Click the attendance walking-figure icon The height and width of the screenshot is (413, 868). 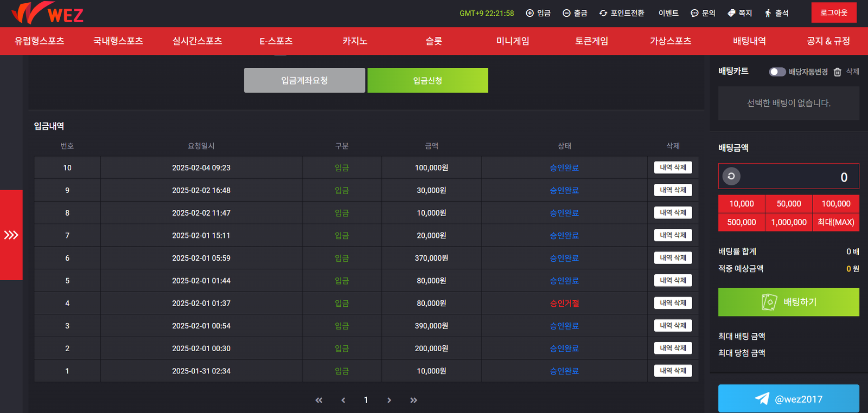pos(768,13)
